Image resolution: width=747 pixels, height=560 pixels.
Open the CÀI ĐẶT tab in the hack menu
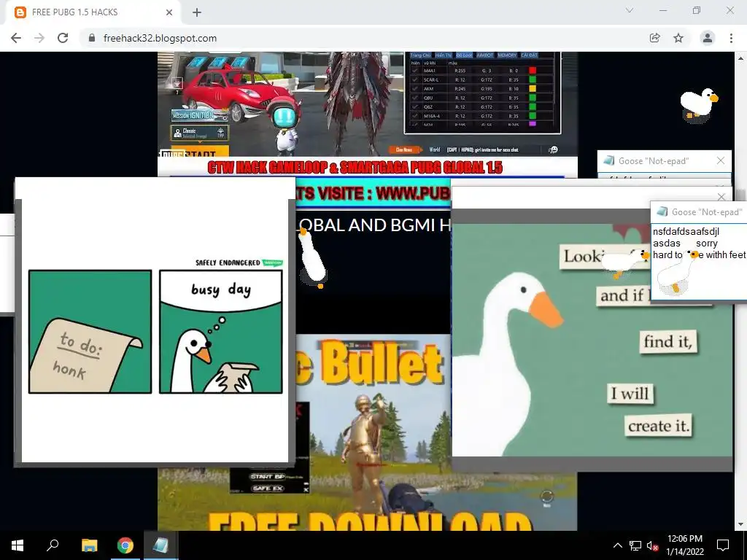coord(529,55)
